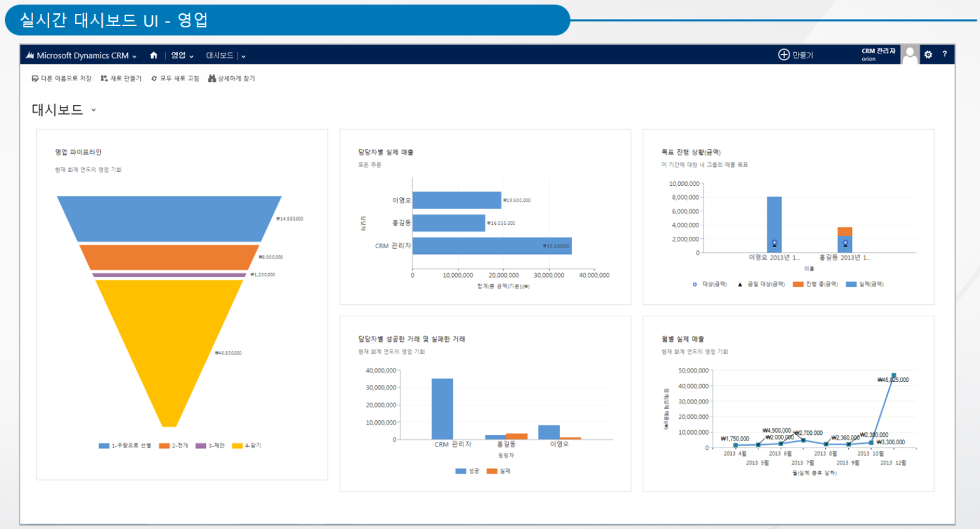Viewport: 980px width, 529px height.
Task: Click the ₩46,325,000 line chart point
Action: [x=894, y=376]
